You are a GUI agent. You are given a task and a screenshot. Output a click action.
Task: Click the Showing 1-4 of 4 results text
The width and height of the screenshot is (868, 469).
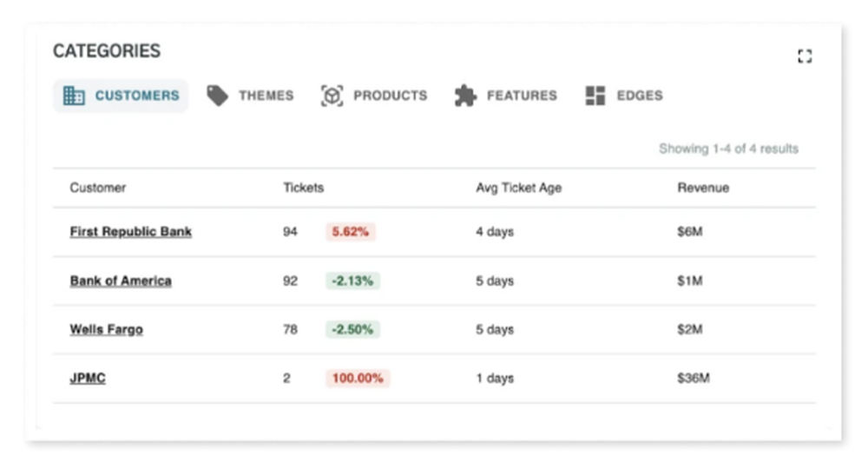(728, 149)
